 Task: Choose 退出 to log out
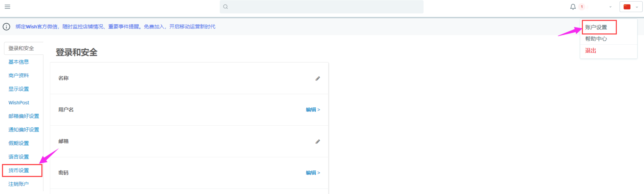(590, 51)
